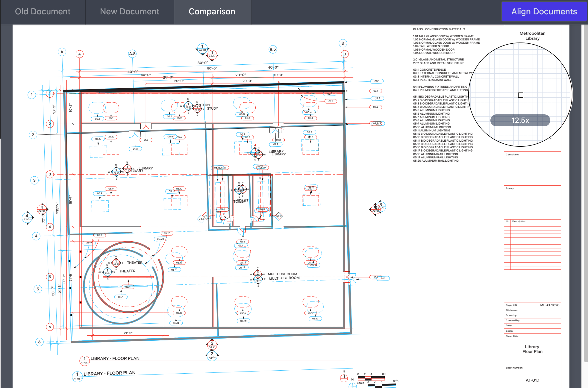Click the red north arrow compass symbol
Viewport: 588px width, 388px height.
(344, 378)
